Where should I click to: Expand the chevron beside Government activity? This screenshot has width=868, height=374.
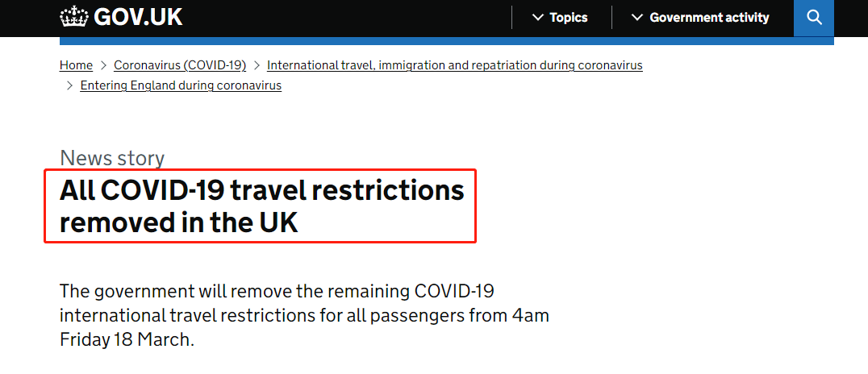637,18
